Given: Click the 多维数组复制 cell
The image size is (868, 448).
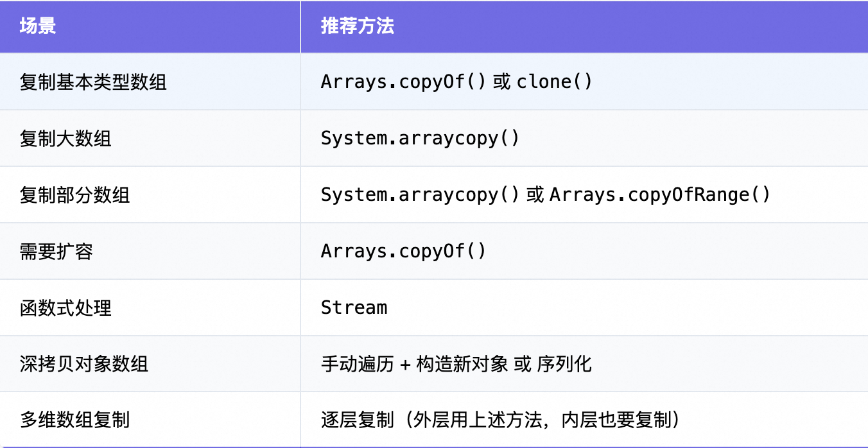Looking at the screenshot, I should pyautogui.click(x=150, y=420).
